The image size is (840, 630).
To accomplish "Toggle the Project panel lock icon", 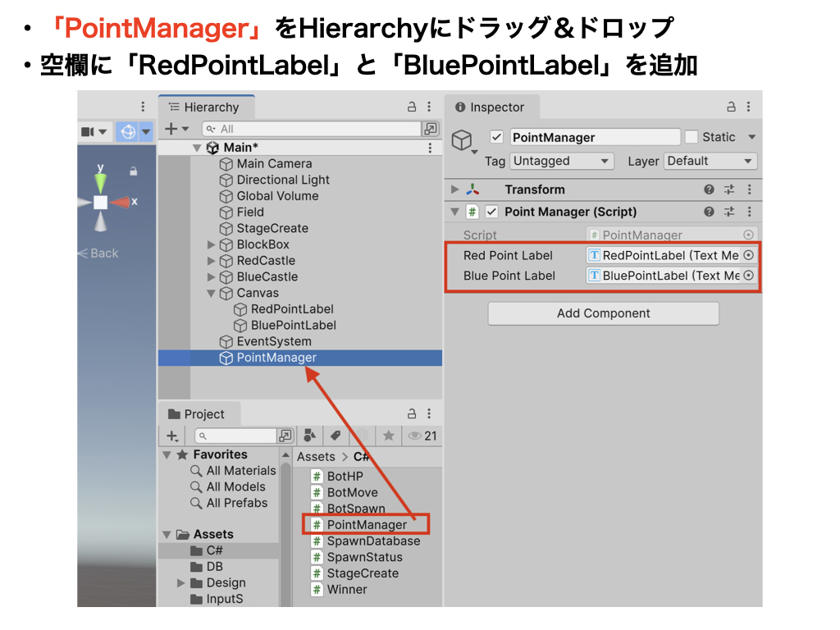I will pos(412,413).
